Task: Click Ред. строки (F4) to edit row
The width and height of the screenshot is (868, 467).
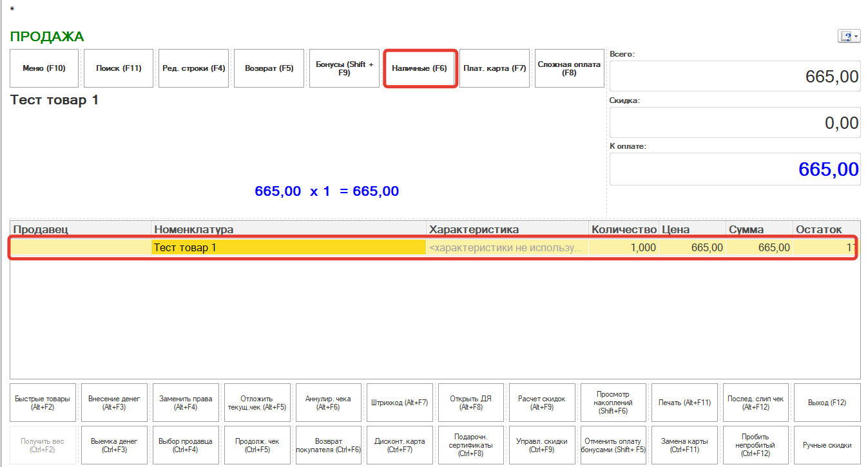Action: [x=193, y=68]
